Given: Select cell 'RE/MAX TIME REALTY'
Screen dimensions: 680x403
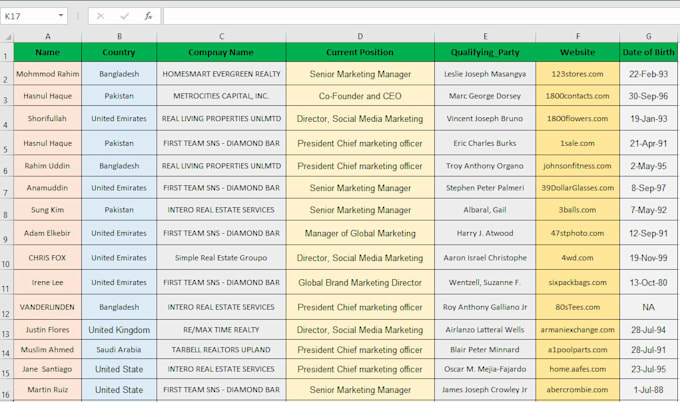Looking at the screenshot, I should (x=222, y=330).
